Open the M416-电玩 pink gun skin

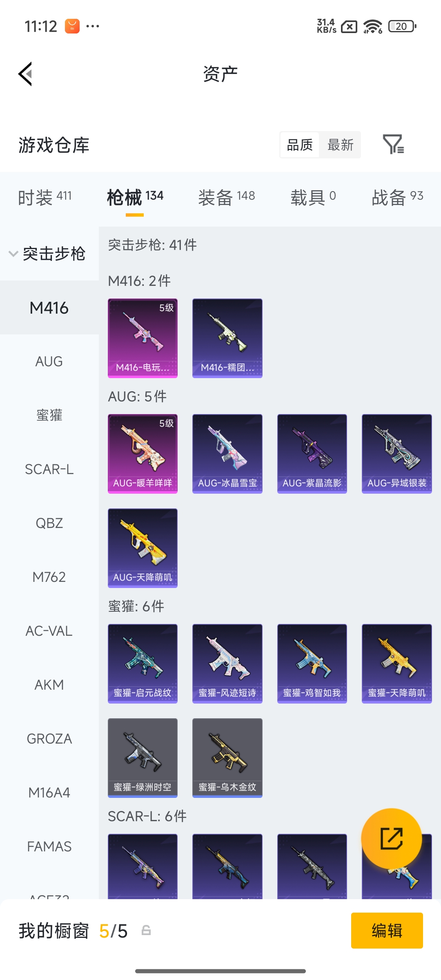[143, 338]
